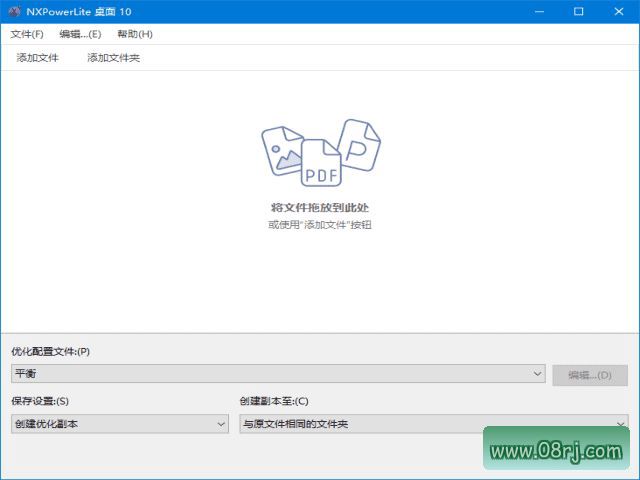The image size is (640, 480).
Task: Expand the 优化配置文件 dropdown showing 平衡
Action: tap(278, 373)
